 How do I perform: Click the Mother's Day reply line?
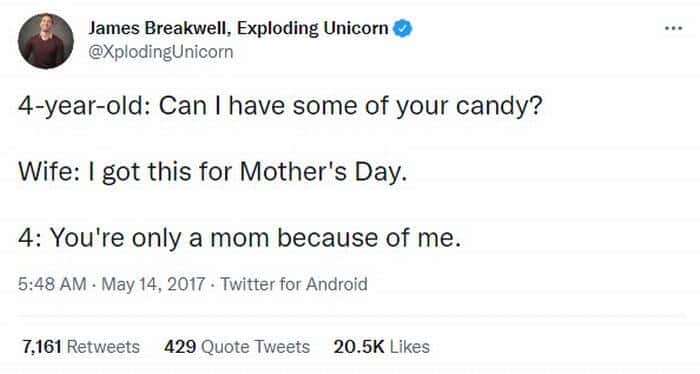(212, 172)
